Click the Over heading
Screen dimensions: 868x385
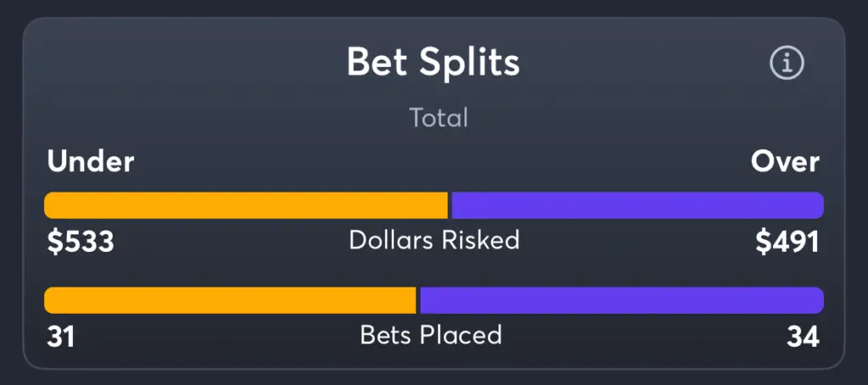click(x=785, y=162)
